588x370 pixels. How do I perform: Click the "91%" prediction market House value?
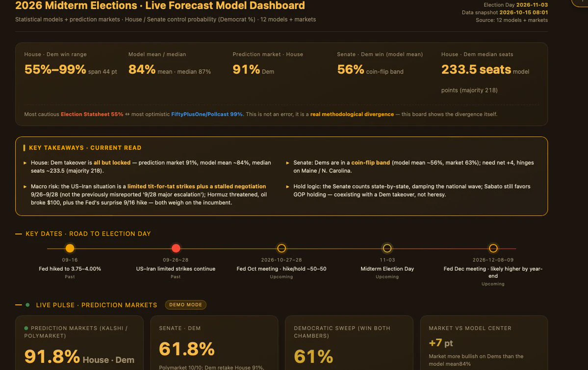point(246,70)
